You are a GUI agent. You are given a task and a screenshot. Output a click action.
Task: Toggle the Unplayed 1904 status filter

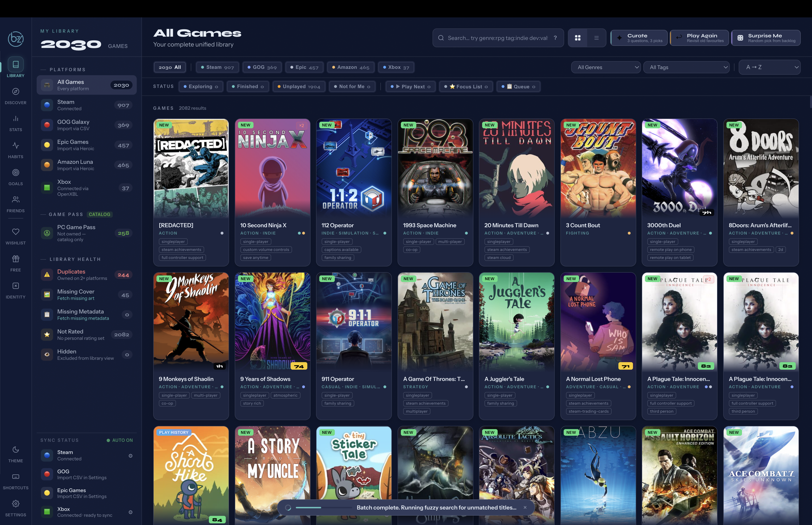299,86
